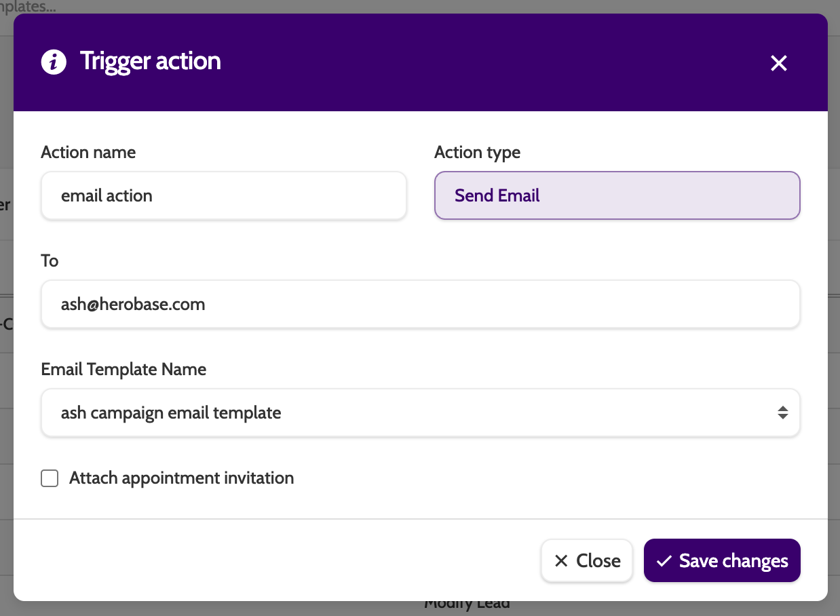
Task: Click the 'Action type' field label
Action: tap(477, 153)
